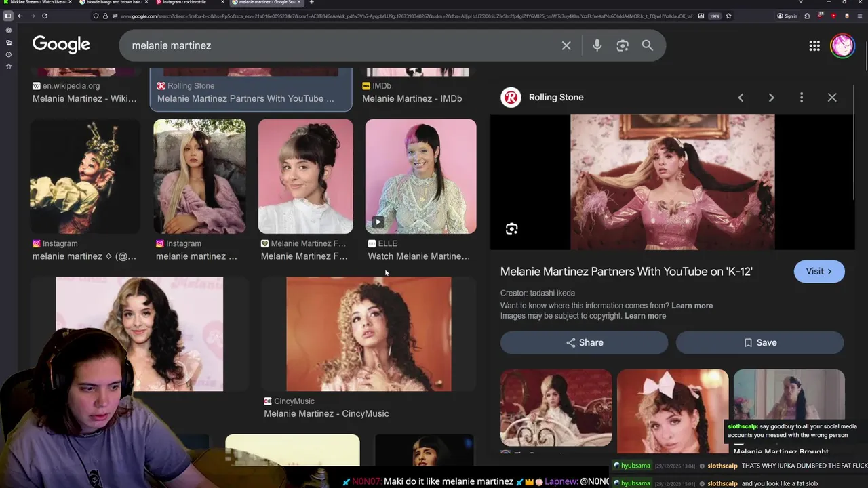Image resolution: width=868 pixels, height=488 pixels.
Task: Switch to the NickLee Stream tab
Action: click(35, 2)
